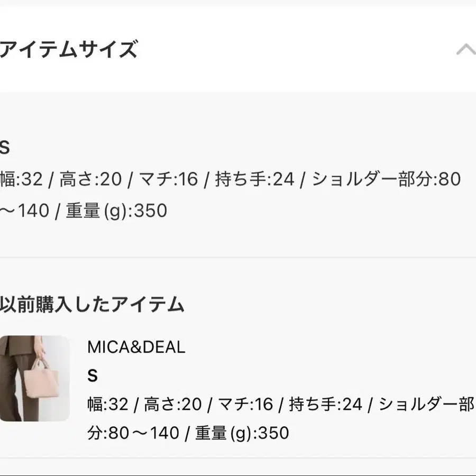The height and width of the screenshot is (476, 476).
Task: Click the 幅:32 value in item size
Action: pos(21,179)
